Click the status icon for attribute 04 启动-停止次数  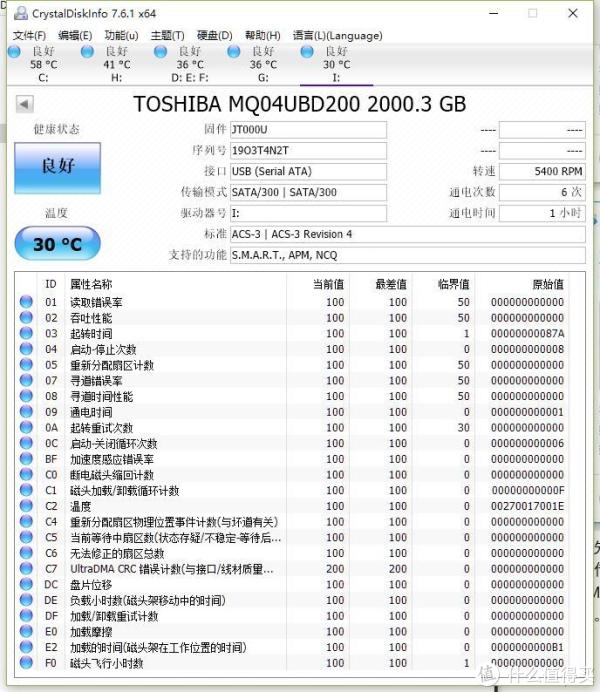[26, 349]
